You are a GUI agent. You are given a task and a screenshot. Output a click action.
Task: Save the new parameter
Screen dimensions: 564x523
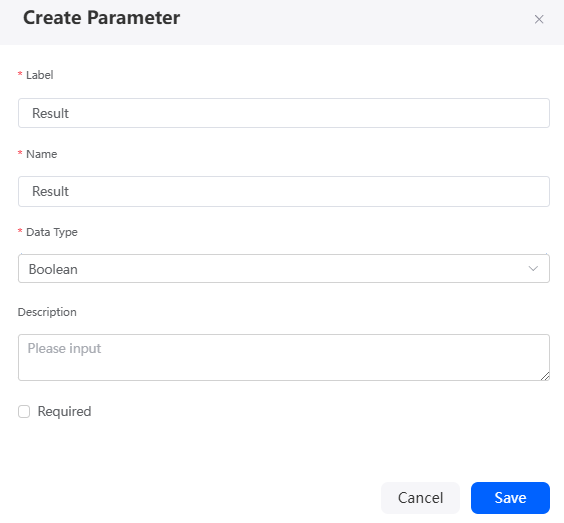tap(510, 498)
